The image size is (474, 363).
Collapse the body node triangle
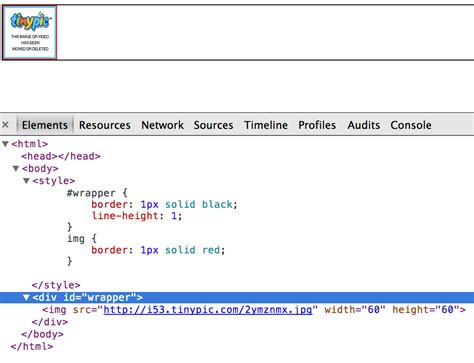tap(16, 169)
